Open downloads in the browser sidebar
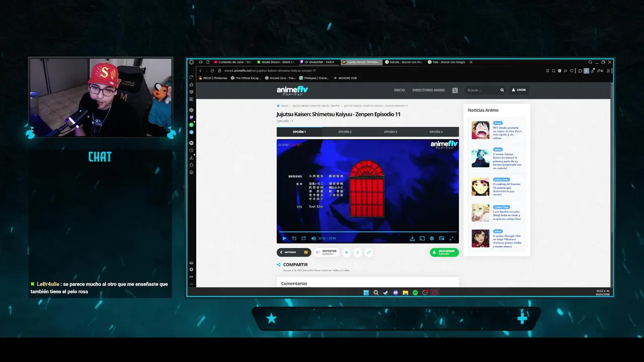 (x=191, y=157)
